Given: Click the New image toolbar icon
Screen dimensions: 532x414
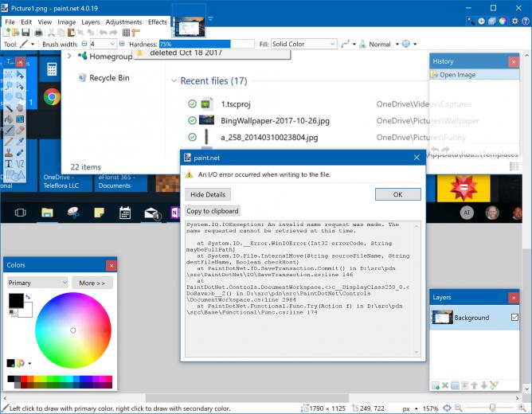Looking at the screenshot, I should click(x=6, y=33).
